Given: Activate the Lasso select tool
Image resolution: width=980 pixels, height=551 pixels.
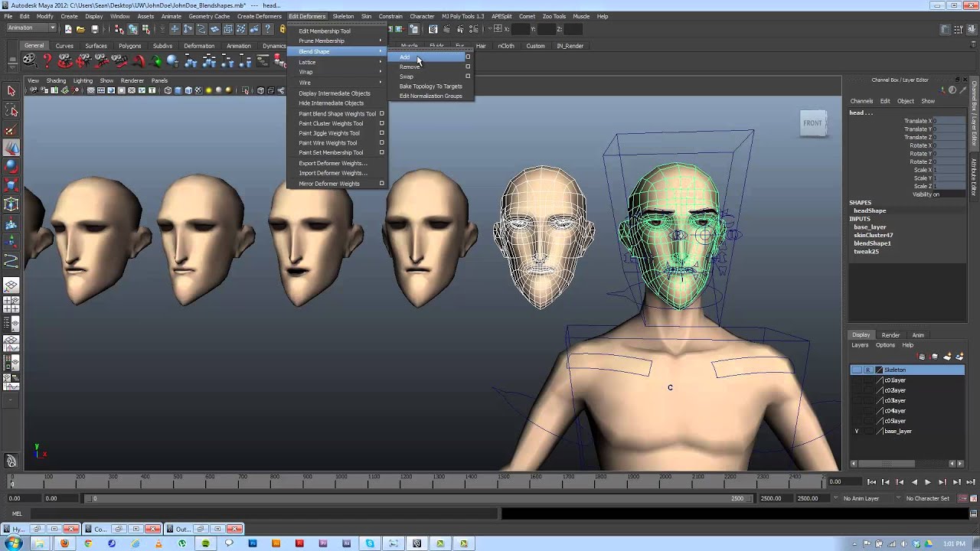Looking at the screenshot, I should [11, 111].
